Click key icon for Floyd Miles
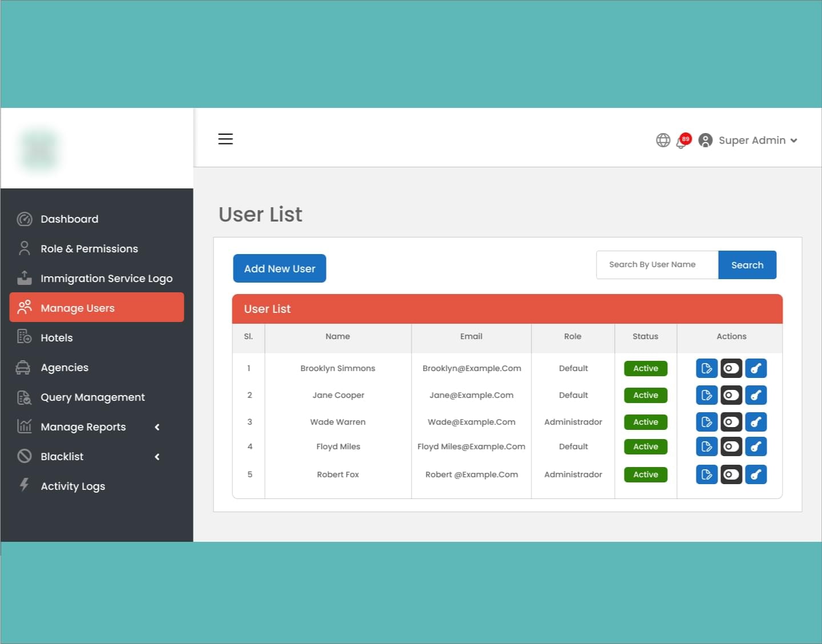Screen dimensions: 822x644 (x=756, y=446)
